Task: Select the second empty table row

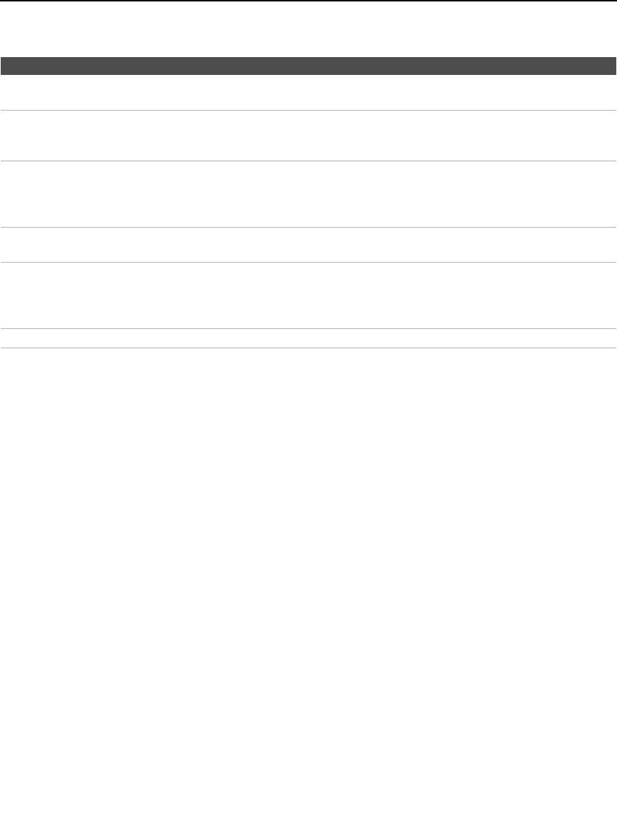Action: point(308,136)
